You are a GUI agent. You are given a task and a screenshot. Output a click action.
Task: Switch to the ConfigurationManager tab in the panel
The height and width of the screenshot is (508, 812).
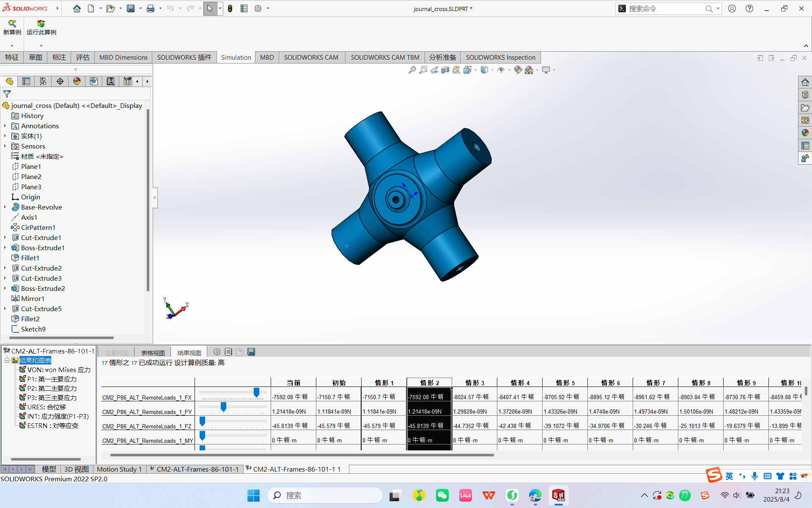43,81
